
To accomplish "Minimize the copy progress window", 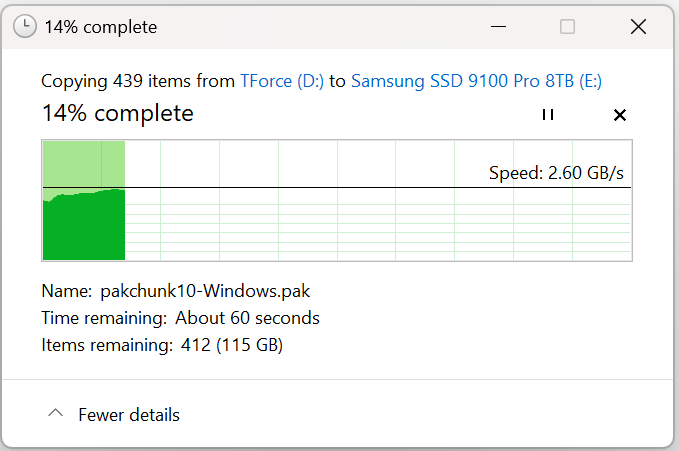I will coord(498,27).
